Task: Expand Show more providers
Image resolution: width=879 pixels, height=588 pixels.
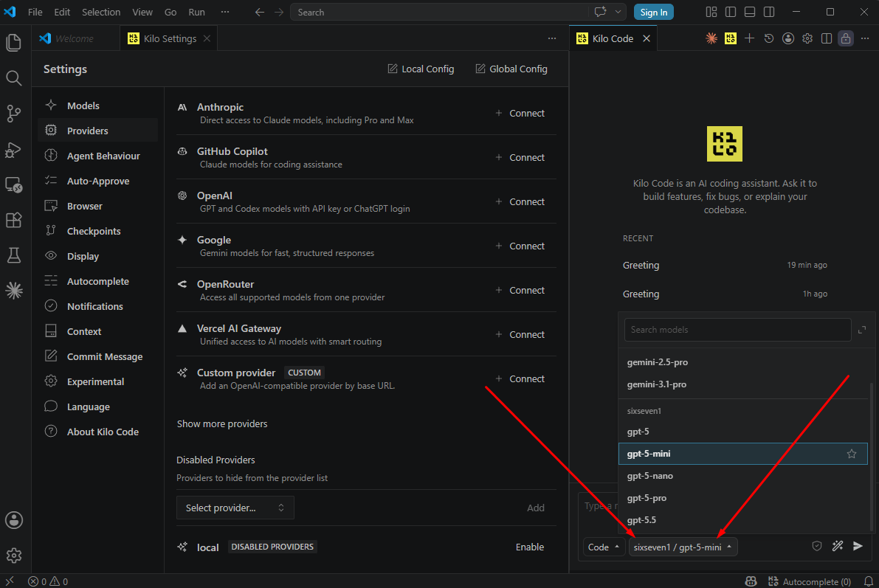Action: click(222, 423)
